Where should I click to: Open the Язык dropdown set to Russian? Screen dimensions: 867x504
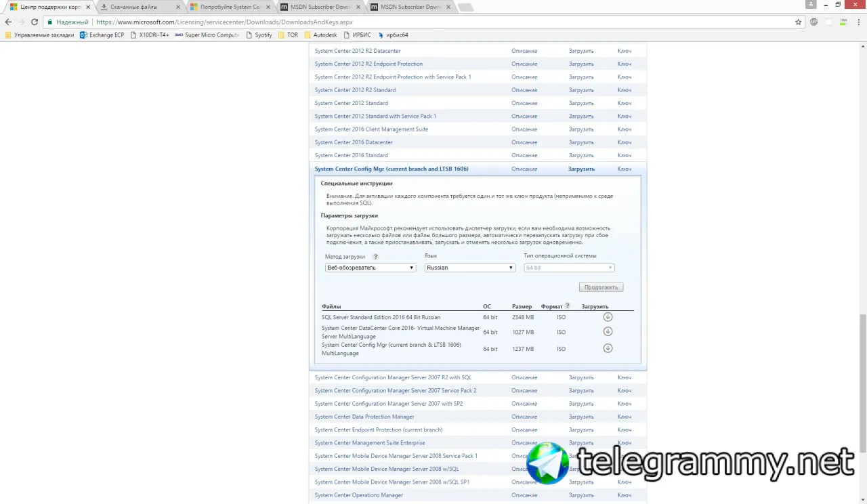click(x=470, y=268)
